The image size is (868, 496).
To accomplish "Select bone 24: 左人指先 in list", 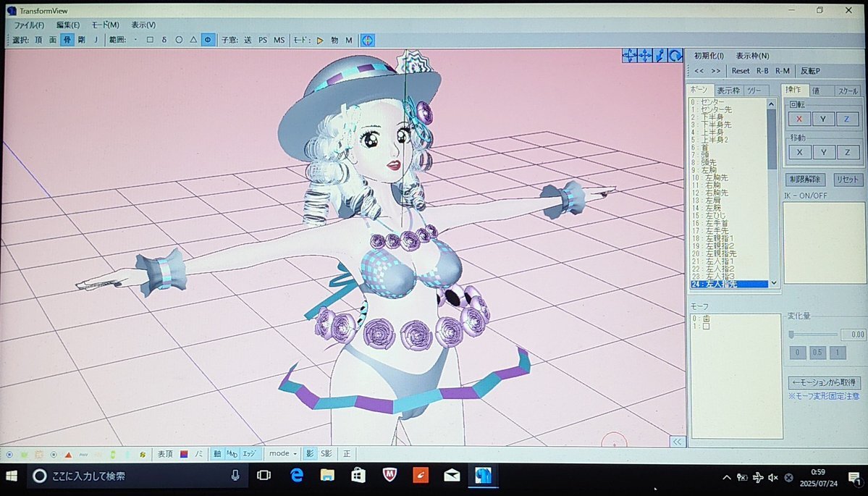I will click(729, 284).
